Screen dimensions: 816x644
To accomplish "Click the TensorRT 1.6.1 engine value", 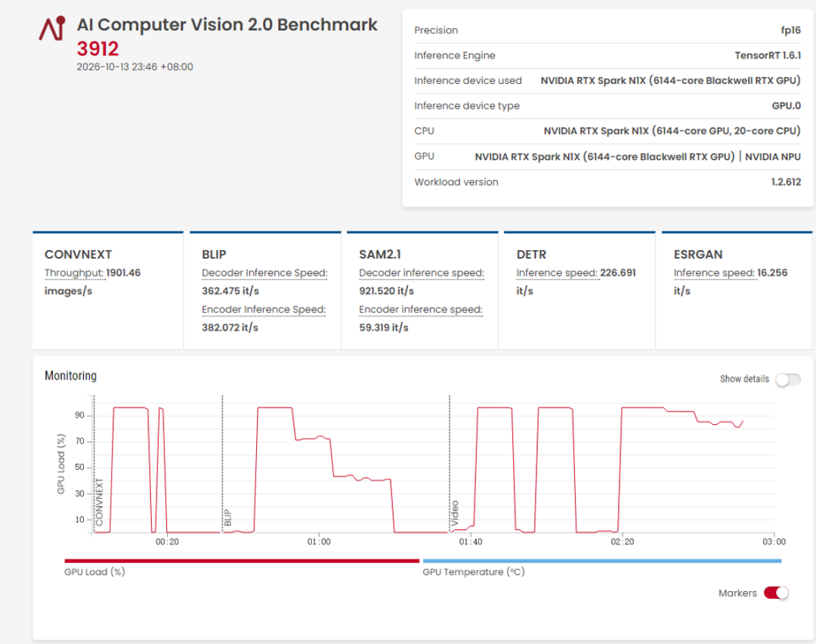I will [x=768, y=55].
